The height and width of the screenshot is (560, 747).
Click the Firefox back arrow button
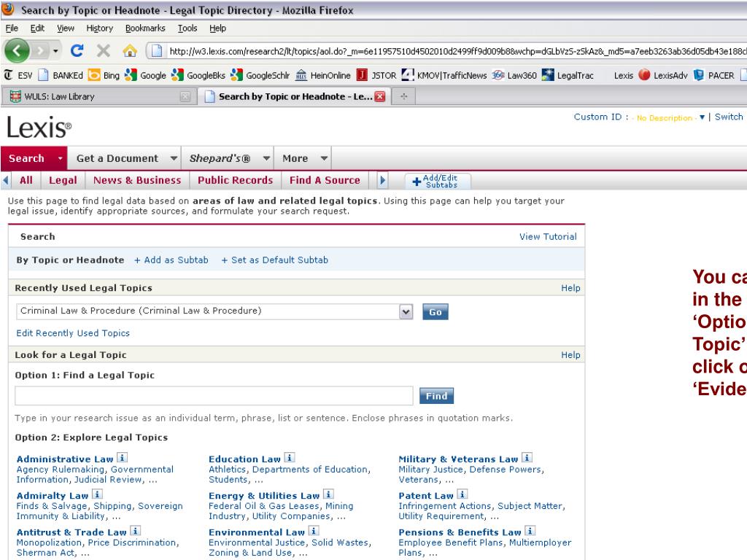pyautogui.click(x=17, y=50)
